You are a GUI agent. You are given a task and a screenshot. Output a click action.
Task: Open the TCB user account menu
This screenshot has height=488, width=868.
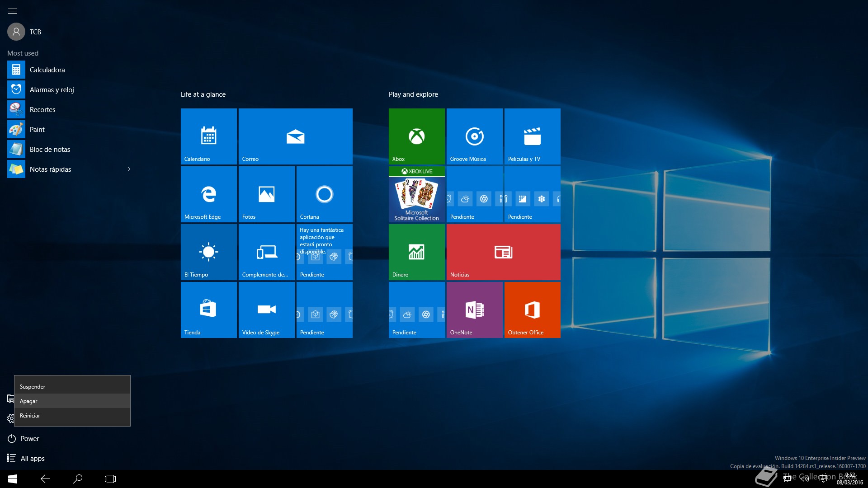click(x=24, y=32)
